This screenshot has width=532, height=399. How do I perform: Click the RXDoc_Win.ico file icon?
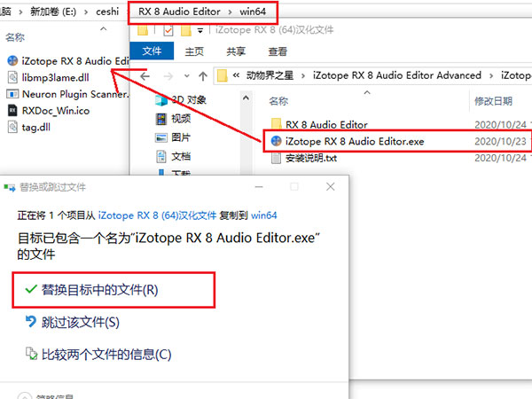click(12, 111)
